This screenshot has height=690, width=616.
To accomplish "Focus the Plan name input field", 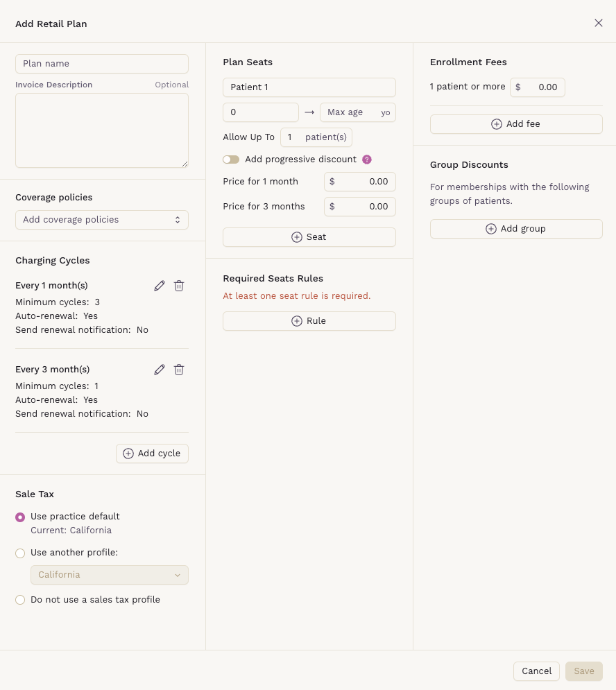I will click(x=102, y=64).
